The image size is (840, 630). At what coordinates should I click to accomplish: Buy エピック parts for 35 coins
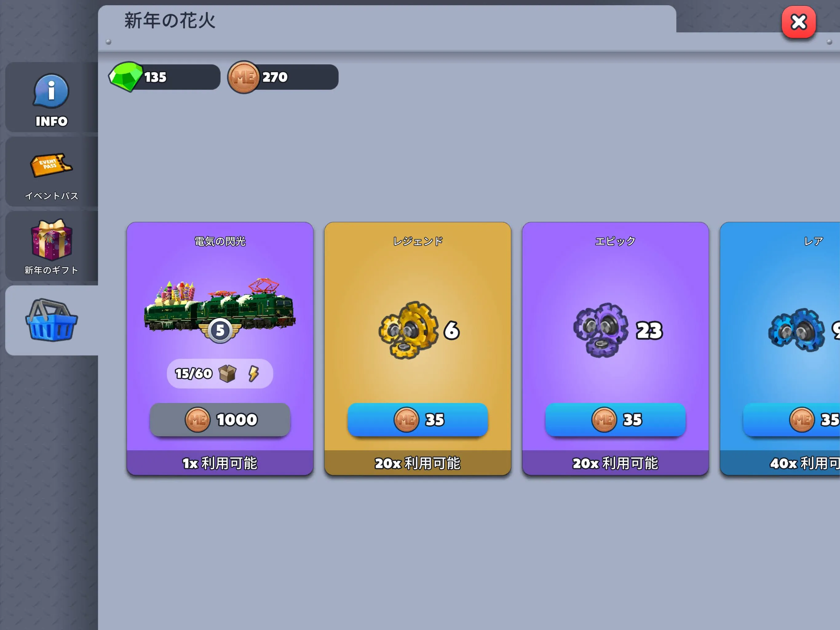[x=615, y=420]
